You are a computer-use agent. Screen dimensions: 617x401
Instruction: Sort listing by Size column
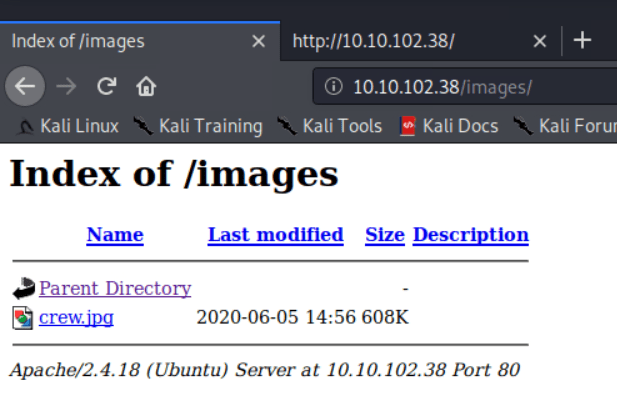pos(384,235)
